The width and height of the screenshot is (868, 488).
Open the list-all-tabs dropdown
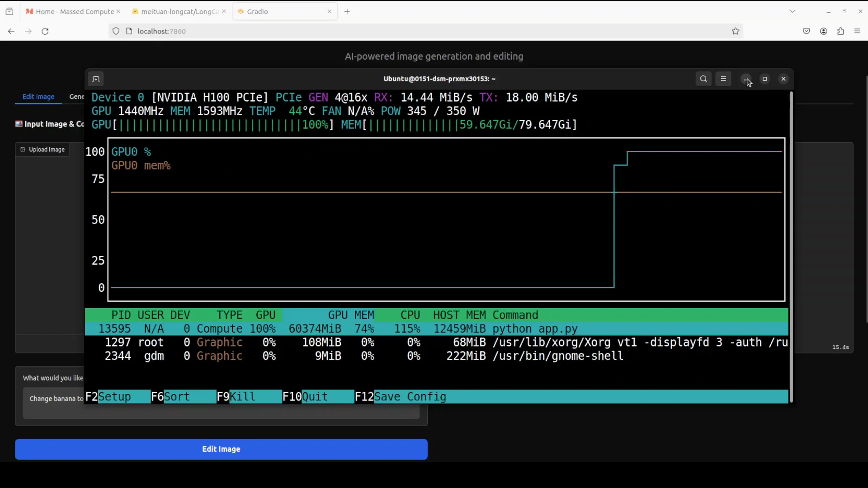pos(793,11)
